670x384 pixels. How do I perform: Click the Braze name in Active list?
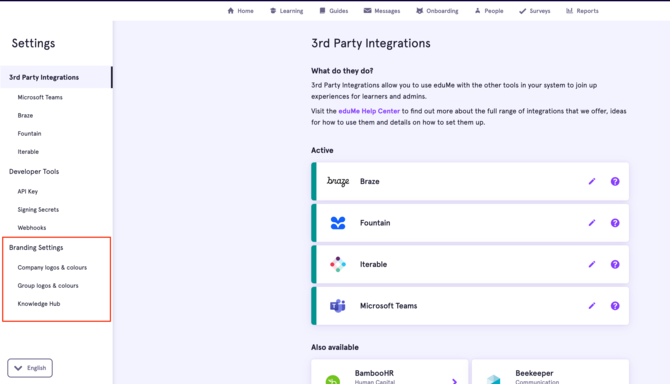[370, 182]
